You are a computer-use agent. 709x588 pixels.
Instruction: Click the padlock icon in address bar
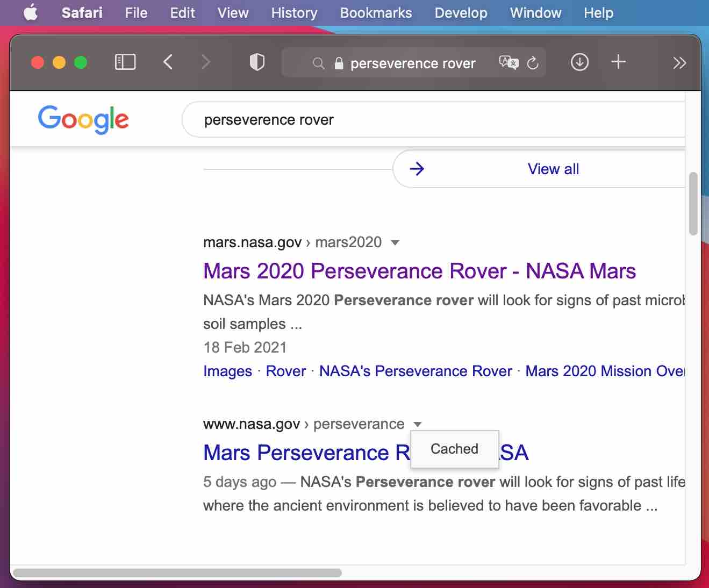coord(339,63)
